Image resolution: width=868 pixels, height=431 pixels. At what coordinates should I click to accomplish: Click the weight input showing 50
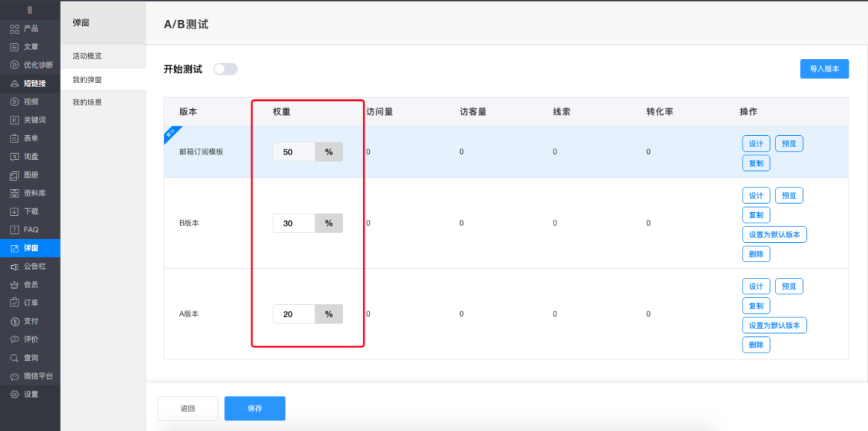click(x=295, y=151)
